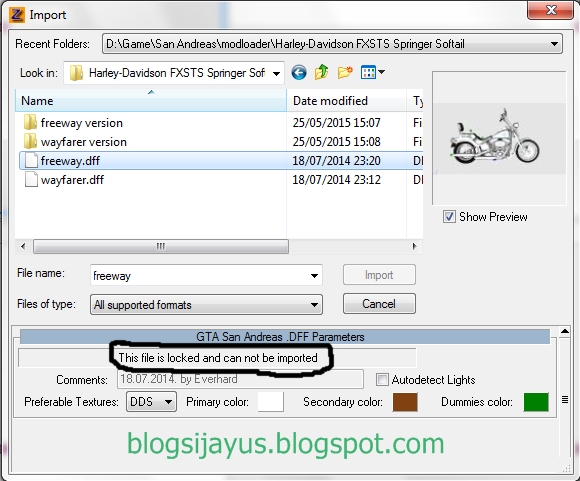Select the freeway.dff file name
580x481 pixels.
(70, 161)
